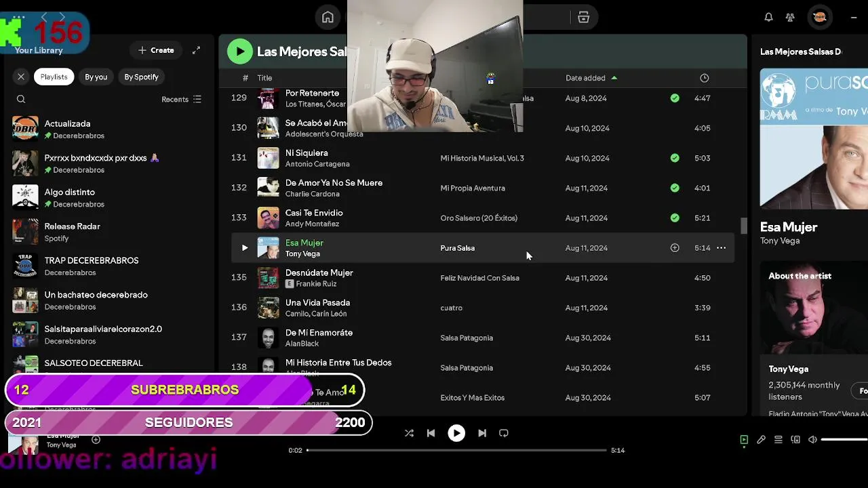Open Un bachateo decerebrado playlist
This screenshot has width=868, height=488.
108,300
